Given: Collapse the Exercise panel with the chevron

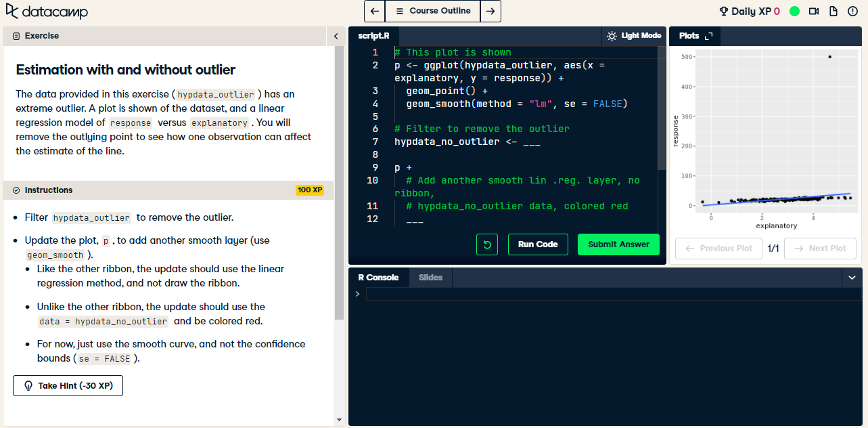Looking at the screenshot, I should pyautogui.click(x=336, y=36).
